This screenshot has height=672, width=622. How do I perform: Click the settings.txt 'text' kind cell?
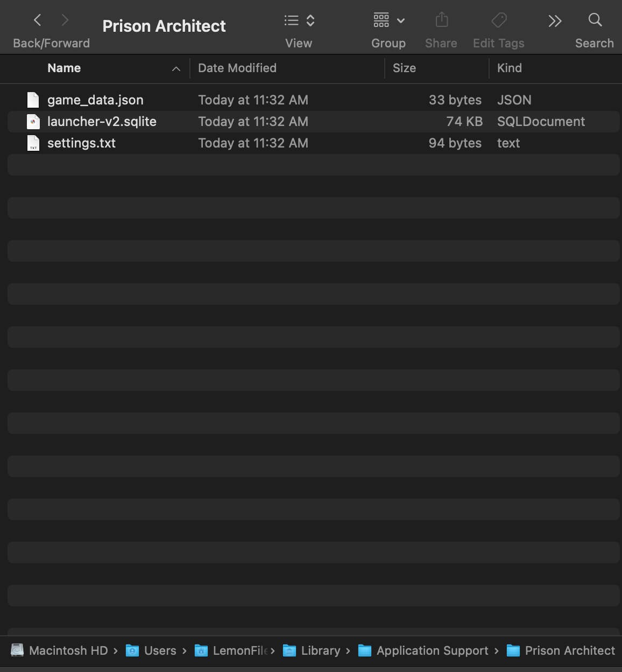508,143
